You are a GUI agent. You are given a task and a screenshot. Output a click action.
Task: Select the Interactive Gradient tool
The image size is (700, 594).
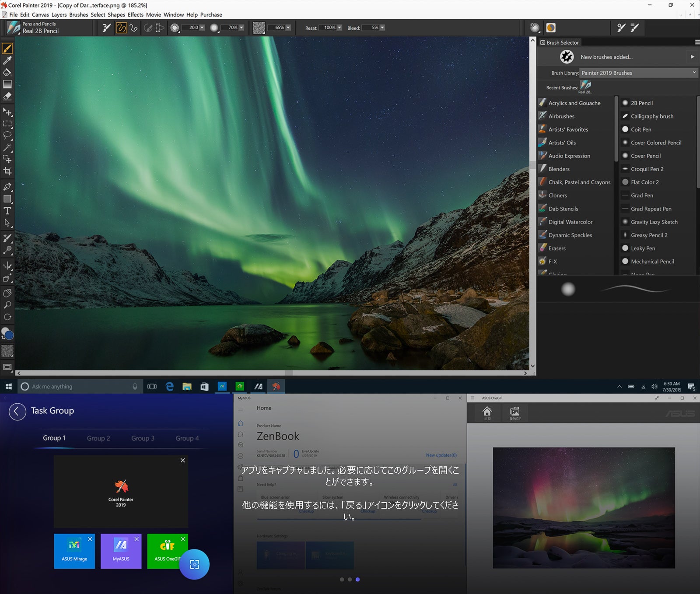7,84
